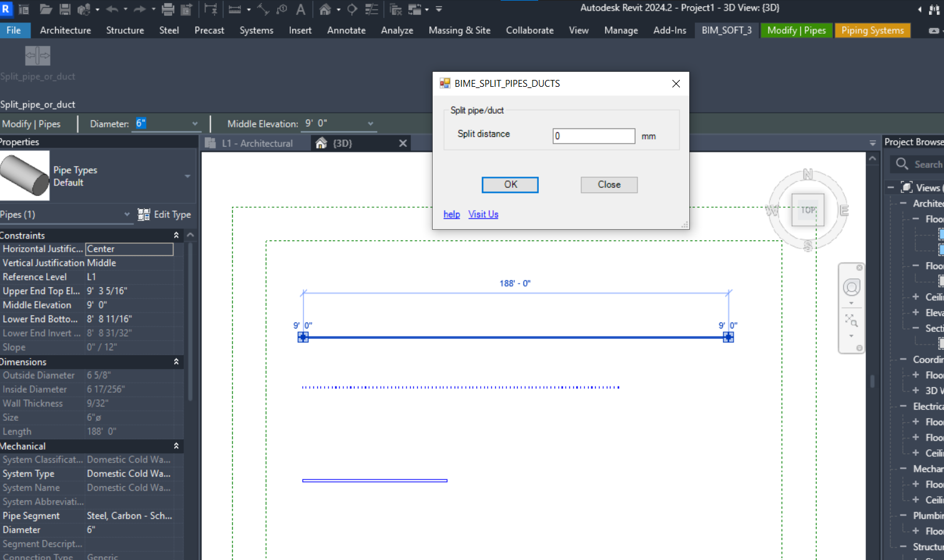
Task: Click the E compass direction on ViewCube
Action: (x=844, y=210)
